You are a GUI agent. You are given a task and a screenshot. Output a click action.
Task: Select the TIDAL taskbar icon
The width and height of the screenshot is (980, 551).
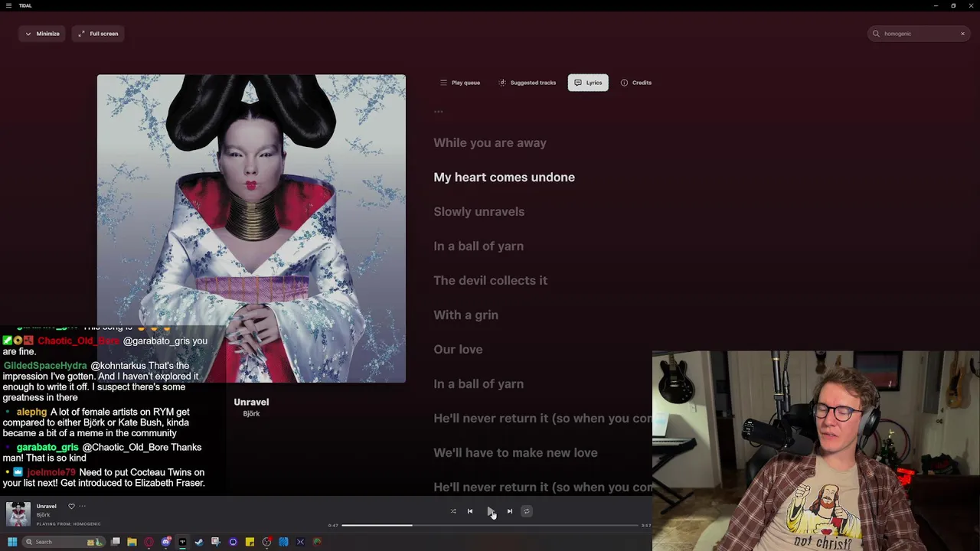pos(182,542)
